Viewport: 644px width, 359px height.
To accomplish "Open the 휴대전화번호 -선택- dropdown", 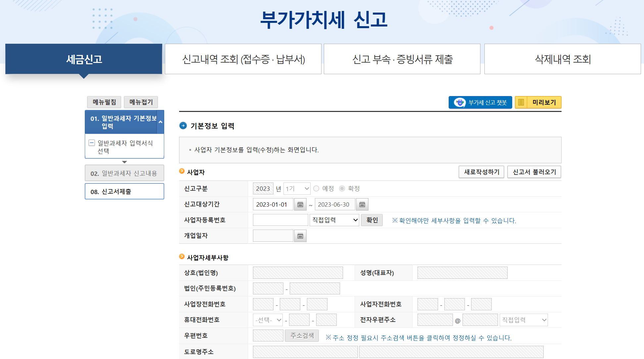I will pyautogui.click(x=268, y=320).
